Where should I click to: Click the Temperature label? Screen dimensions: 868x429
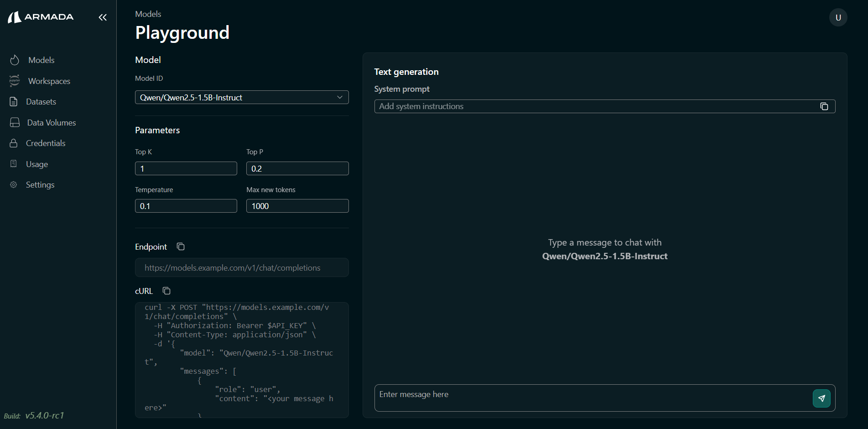pyautogui.click(x=154, y=189)
